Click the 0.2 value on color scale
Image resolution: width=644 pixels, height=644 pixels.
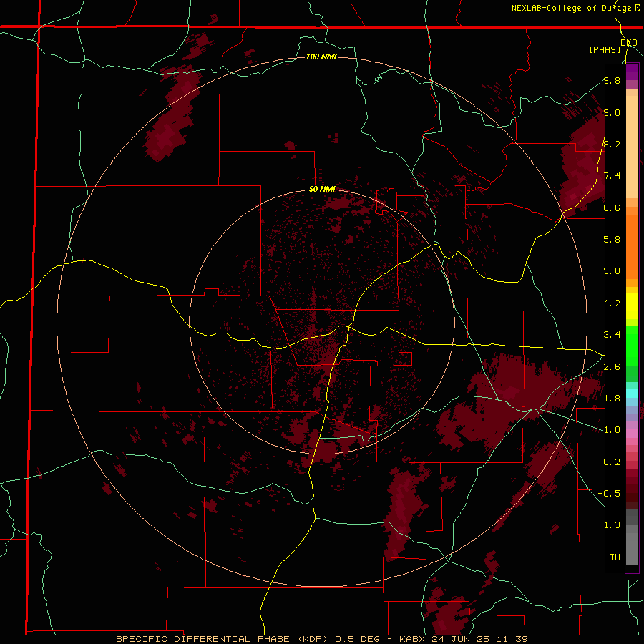coord(612,462)
